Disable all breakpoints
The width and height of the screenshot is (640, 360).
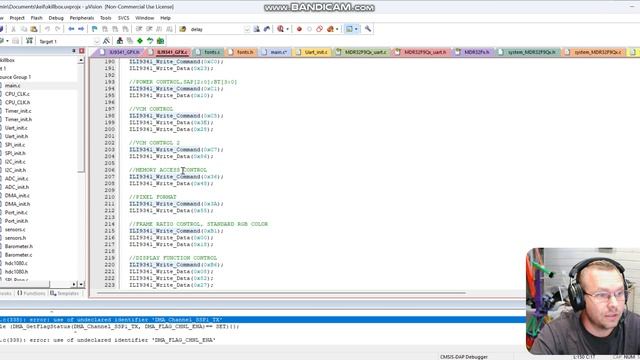[x=320, y=29]
